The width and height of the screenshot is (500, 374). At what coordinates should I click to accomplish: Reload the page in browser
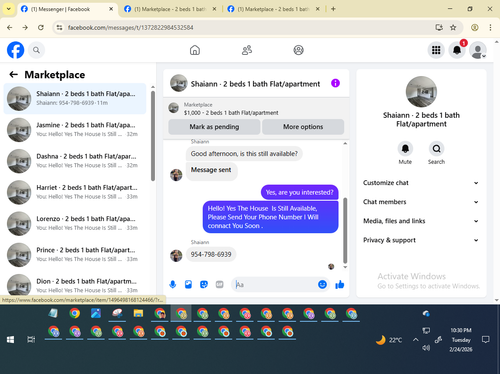pyautogui.click(x=41, y=27)
